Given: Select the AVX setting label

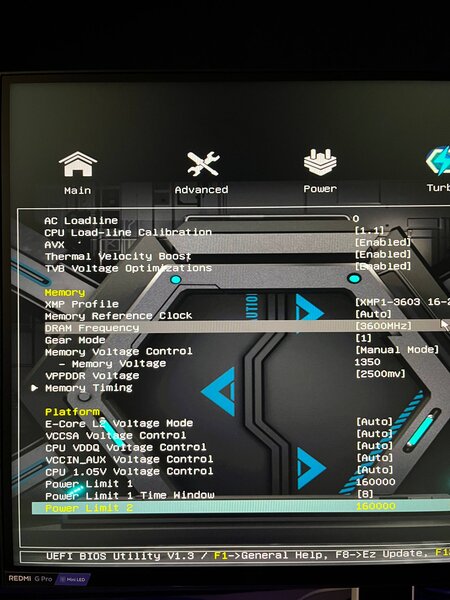Looking at the screenshot, I should (54, 245).
